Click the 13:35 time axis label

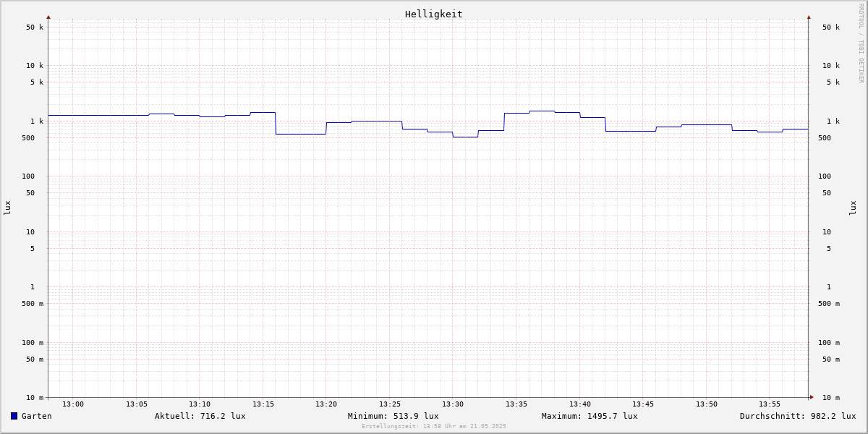(516, 404)
